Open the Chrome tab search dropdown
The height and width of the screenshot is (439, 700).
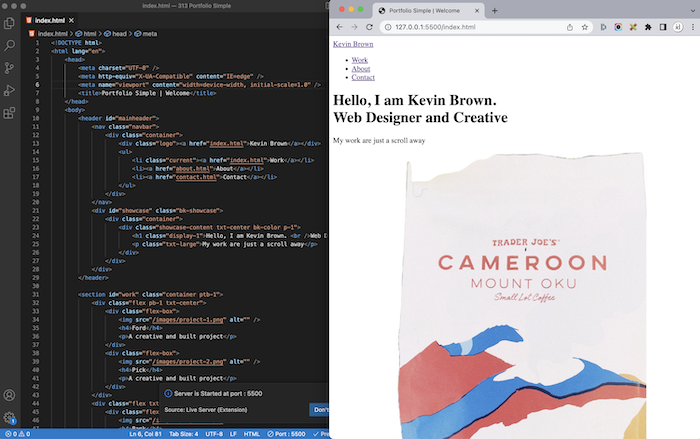[x=692, y=11]
